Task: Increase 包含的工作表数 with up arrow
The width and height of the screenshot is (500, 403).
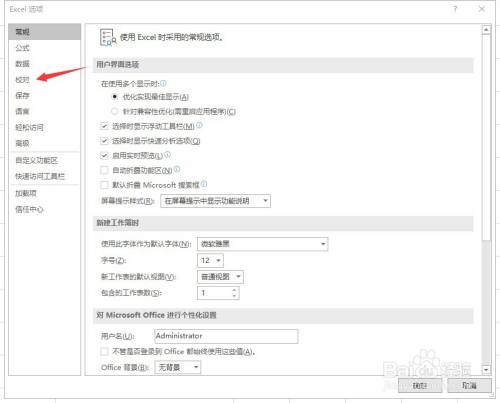Action: click(234, 290)
